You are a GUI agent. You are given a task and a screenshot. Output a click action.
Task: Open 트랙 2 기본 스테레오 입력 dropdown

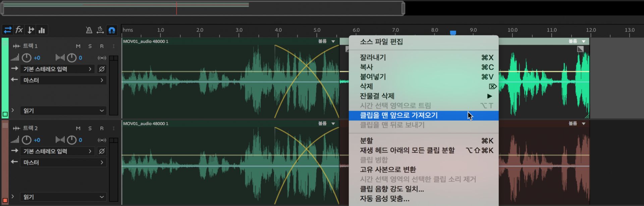coord(57,151)
